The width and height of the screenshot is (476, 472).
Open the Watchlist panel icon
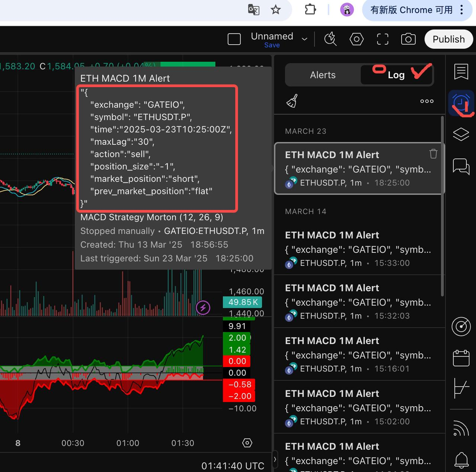click(461, 71)
